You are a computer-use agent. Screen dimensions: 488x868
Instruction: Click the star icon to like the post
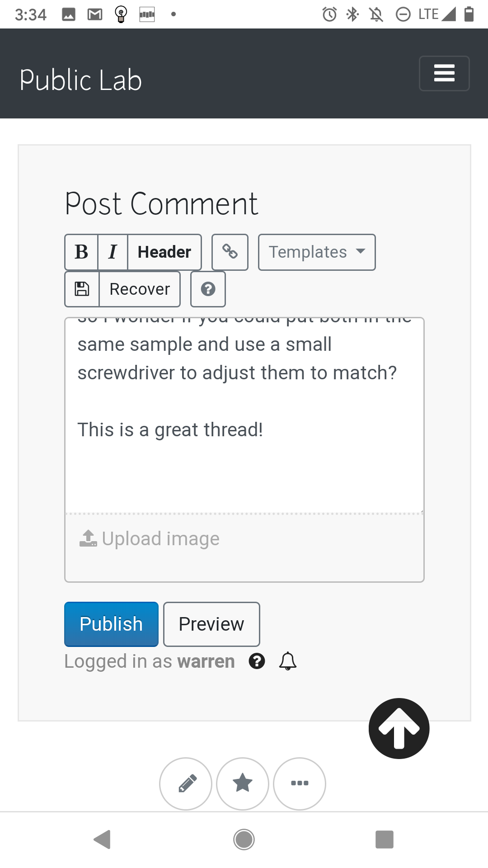(242, 784)
